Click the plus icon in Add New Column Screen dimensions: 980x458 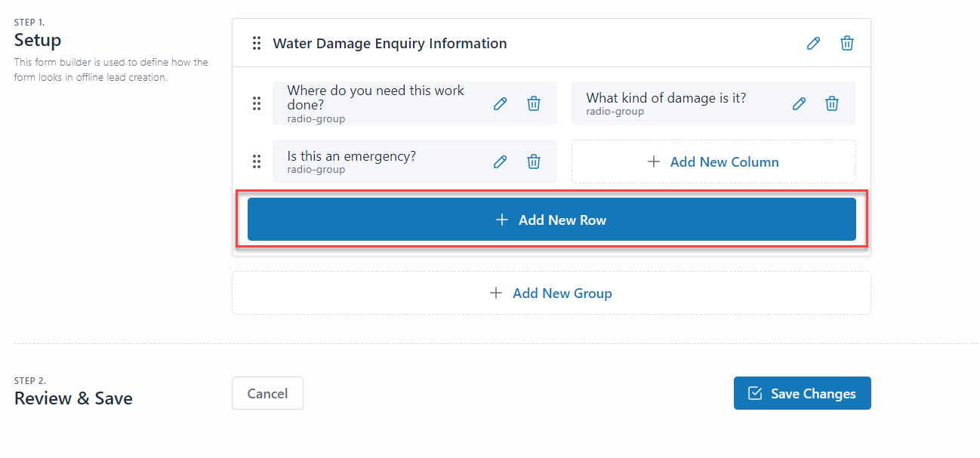pos(654,161)
